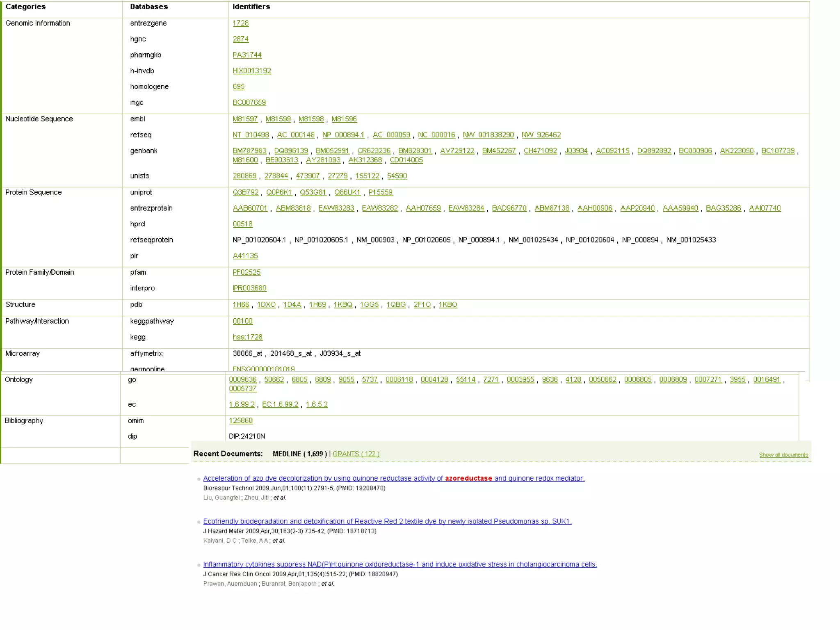Click the Categories column header
840x630 pixels.
(25, 7)
